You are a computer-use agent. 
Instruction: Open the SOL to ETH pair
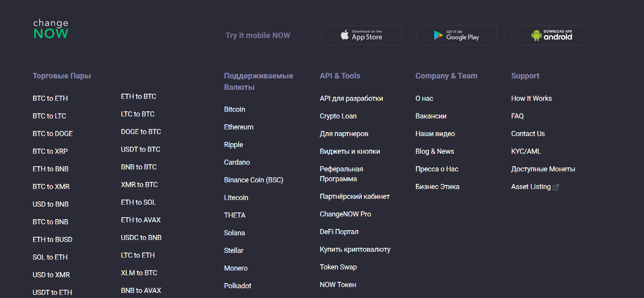[50, 257]
